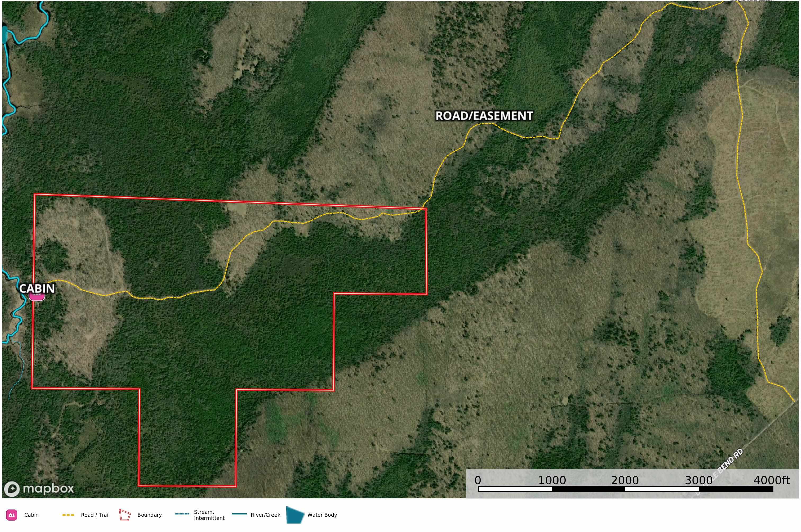The image size is (801, 532).
Task: Click the Mapbox compass logo icon
Action: click(12, 489)
